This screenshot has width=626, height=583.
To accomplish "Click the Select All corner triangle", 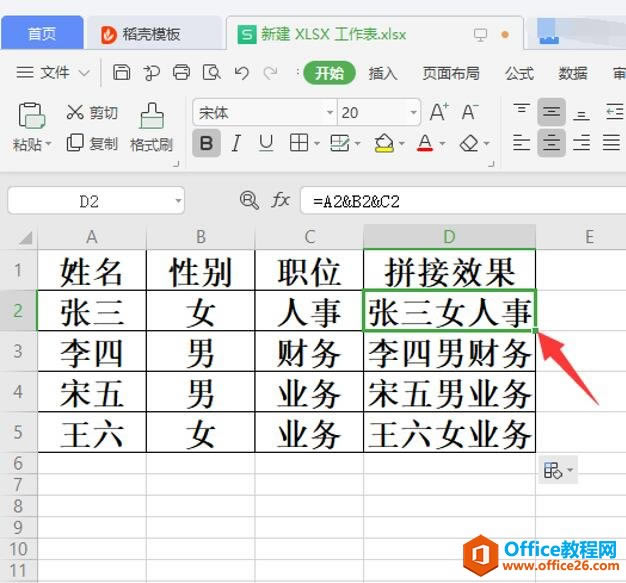I will click(26, 238).
